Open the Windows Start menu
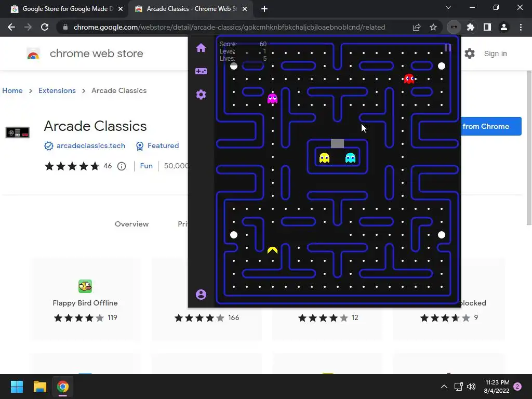The height and width of the screenshot is (399, 532). point(17,387)
